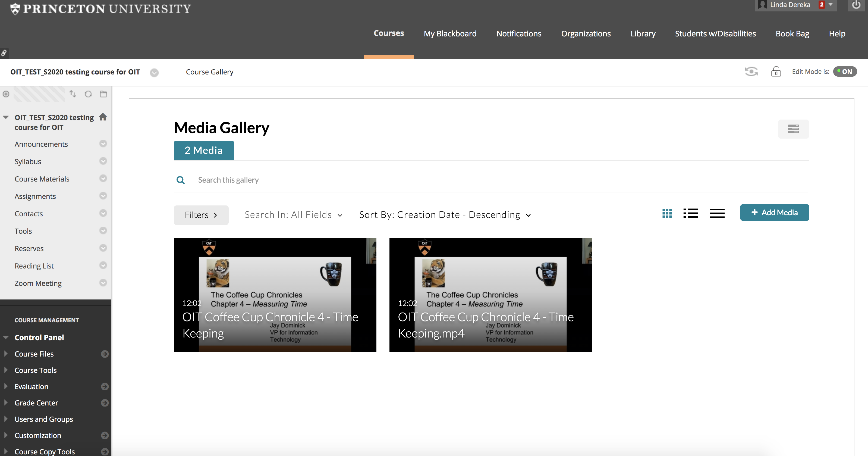This screenshot has width=868, height=456.
Task: Open Contacts options chevron
Action: pyautogui.click(x=103, y=213)
